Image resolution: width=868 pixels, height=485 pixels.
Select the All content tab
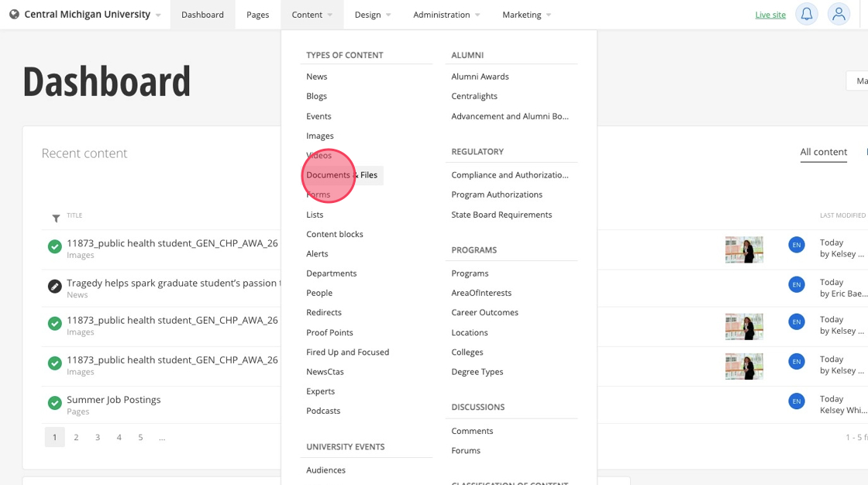point(823,152)
